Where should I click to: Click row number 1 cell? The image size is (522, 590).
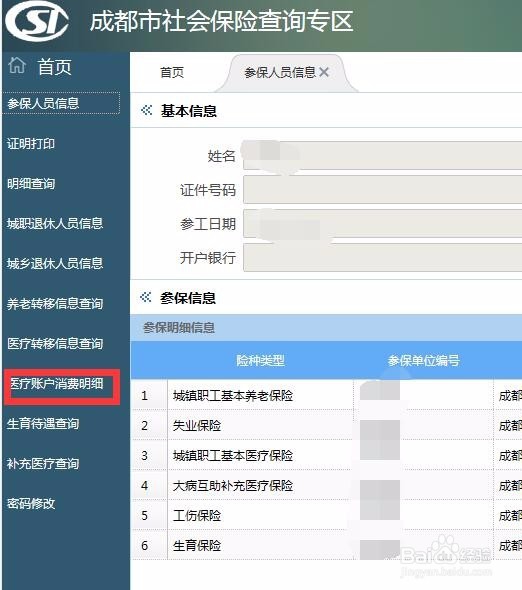coord(149,395)
